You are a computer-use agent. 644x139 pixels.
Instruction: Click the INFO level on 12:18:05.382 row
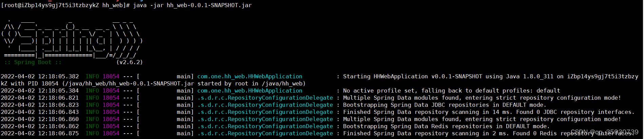click(92, 77)
